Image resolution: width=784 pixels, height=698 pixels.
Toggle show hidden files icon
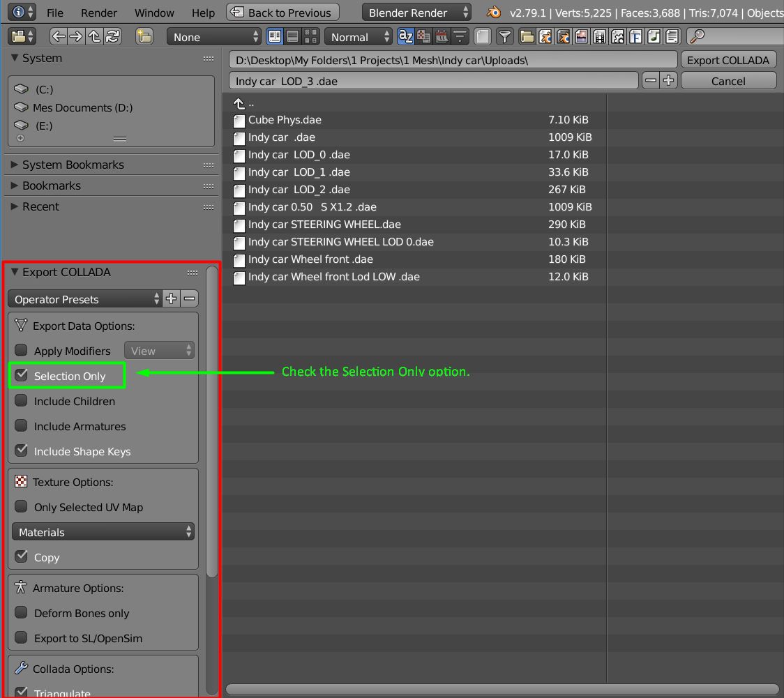coord(483,36)
